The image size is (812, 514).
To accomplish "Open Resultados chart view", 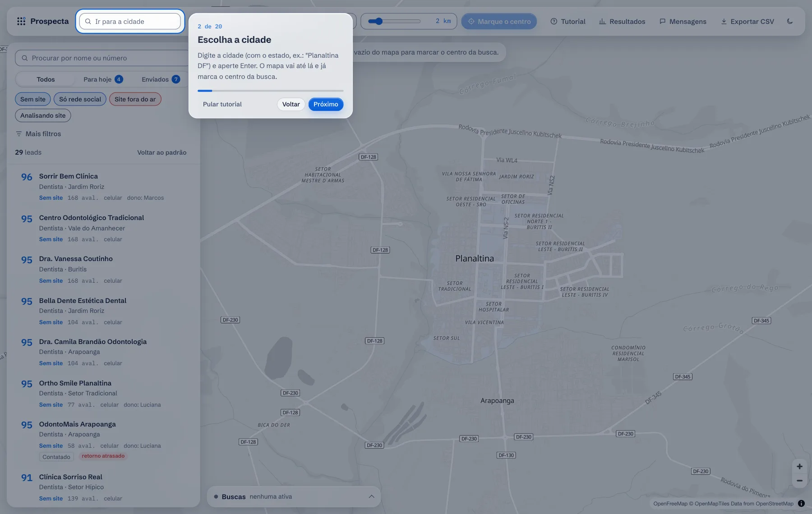I will [622, 21].
